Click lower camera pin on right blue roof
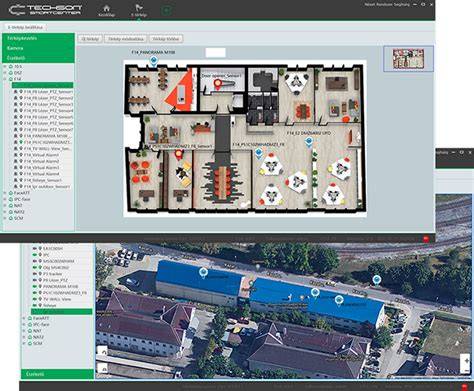 click(339, 301)
